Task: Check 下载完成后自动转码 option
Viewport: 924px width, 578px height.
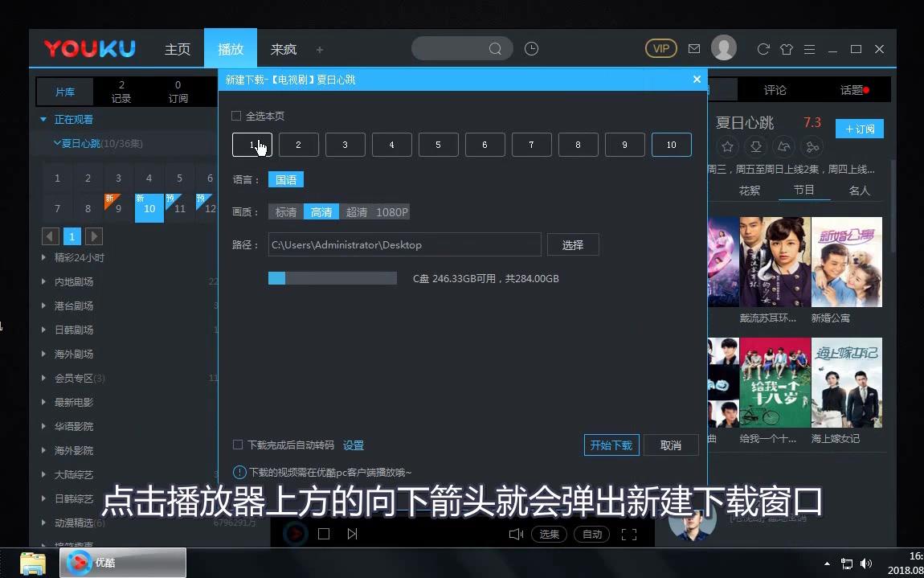Action: [238, 445]
